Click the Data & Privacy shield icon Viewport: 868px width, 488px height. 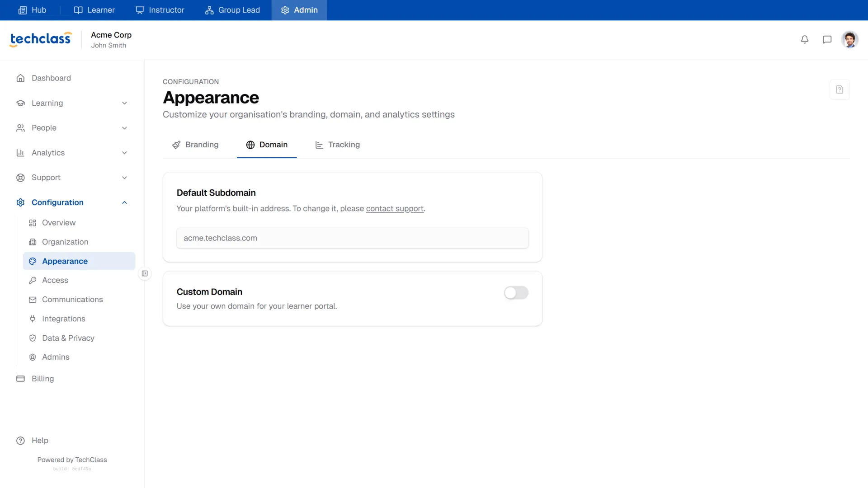point(33,338)
